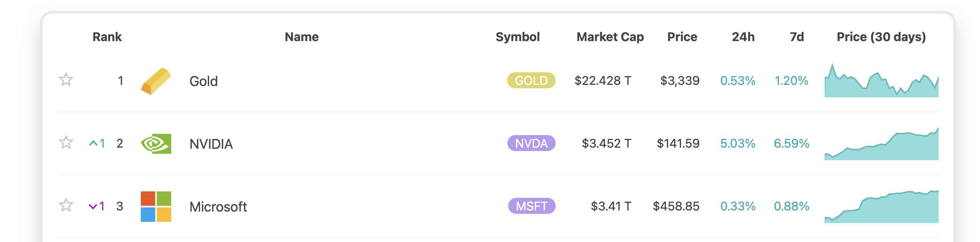The height and width of the screenshot is (242, 980).
Task: Click the MSFT symbol badge
Action: click(x=531, y=206)
